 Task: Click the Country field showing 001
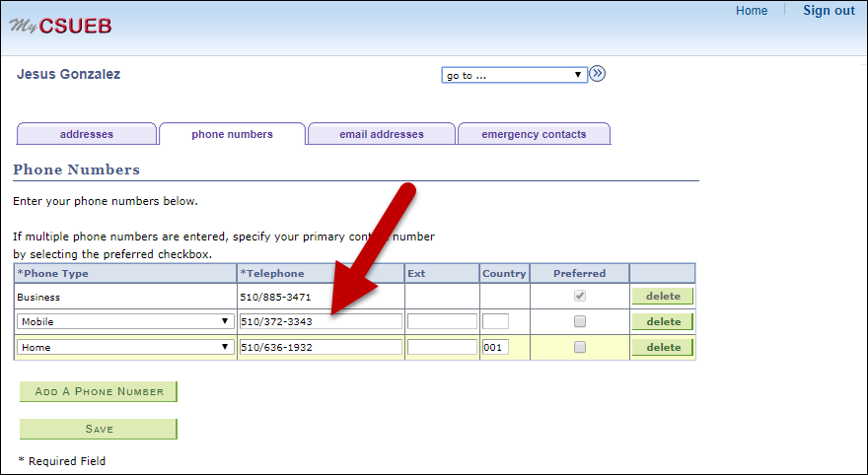pos(495,347)
